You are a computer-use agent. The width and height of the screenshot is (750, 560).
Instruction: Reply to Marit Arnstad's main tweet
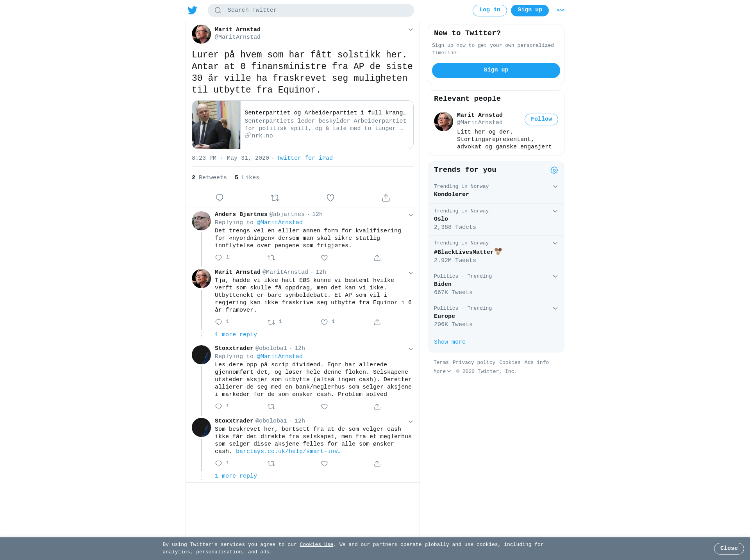point(220,198)
